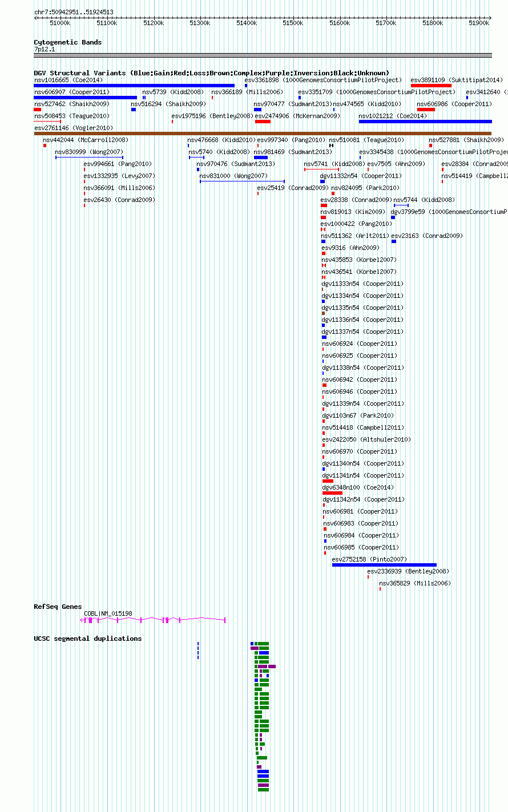Screen dimensions: 508x812
Task: Click esv2422050 (Altshuler2010) label
Action: coord(366,439)
